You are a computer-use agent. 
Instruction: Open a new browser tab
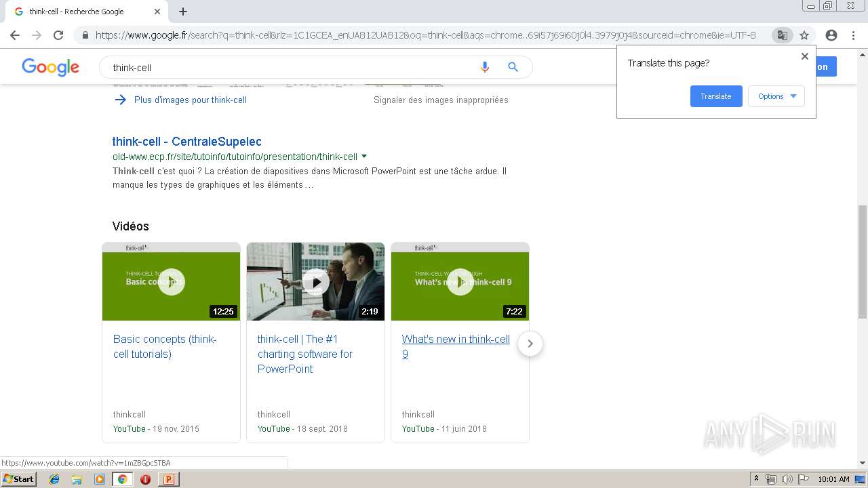click(183, 12)
